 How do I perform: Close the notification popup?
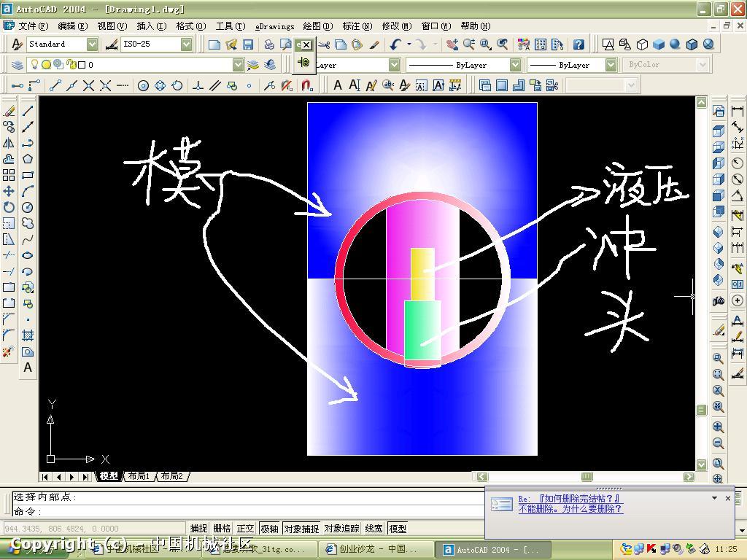(x=727, y=498)
